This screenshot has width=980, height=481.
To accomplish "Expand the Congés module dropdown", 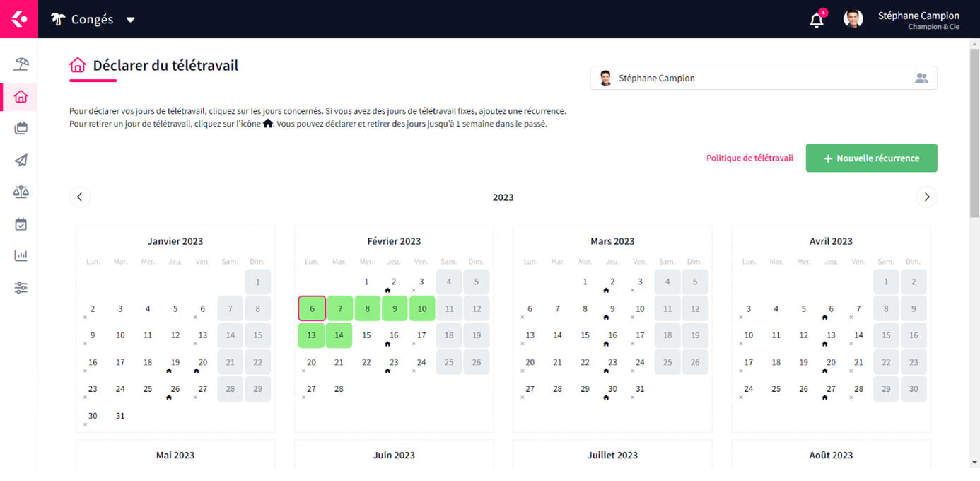I will [130, 20].
